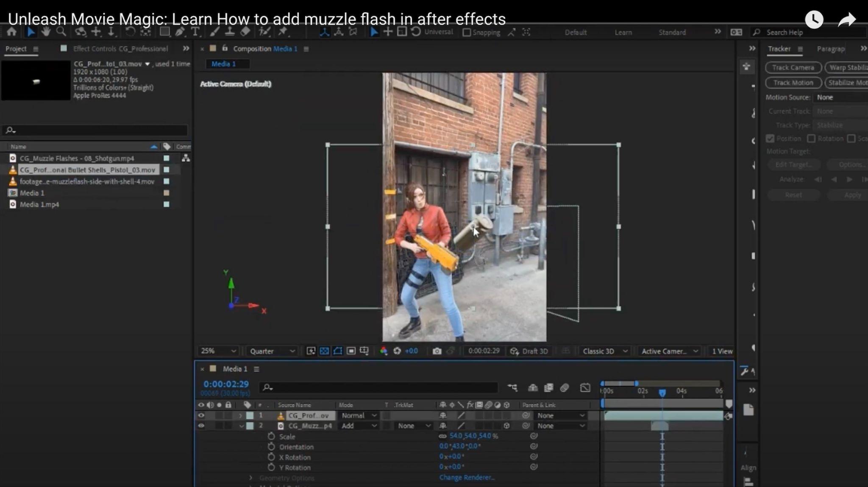868x487 pixels.
Task: Select the Hand tool in the toolbar
Action: coord(46,32)
